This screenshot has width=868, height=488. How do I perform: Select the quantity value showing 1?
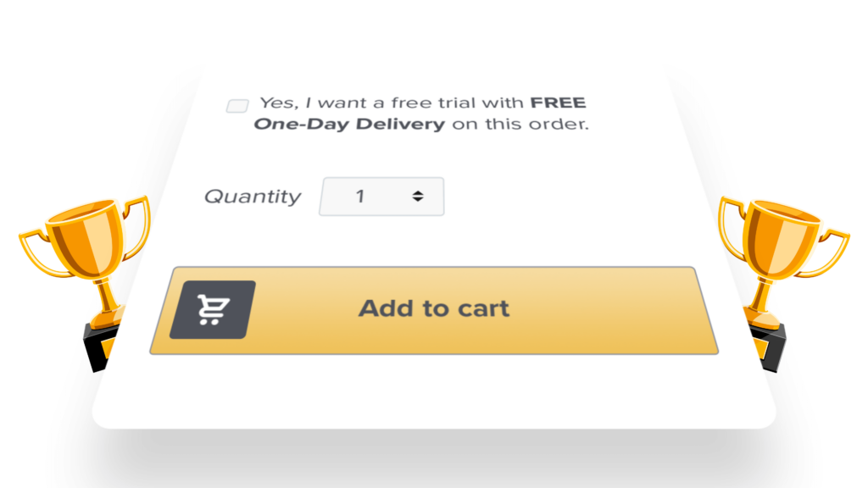359,196
